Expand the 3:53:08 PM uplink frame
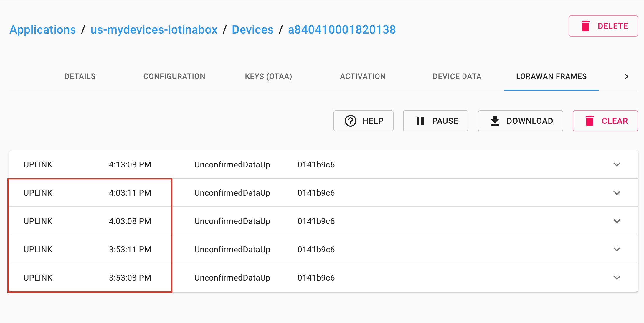The height and width of the screenshot is (323, 644). click(x=617, y=278)
